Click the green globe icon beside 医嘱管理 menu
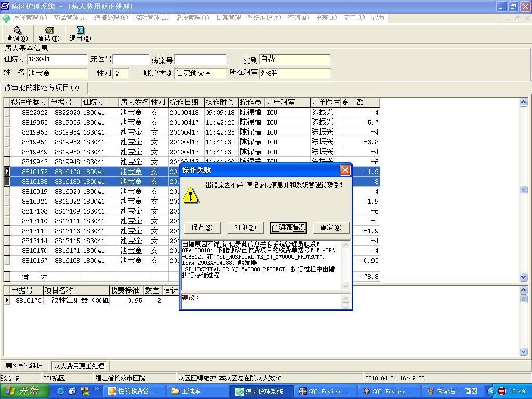Image resolution: width=532 pixels, height=399 pixels. pos(6,18)
